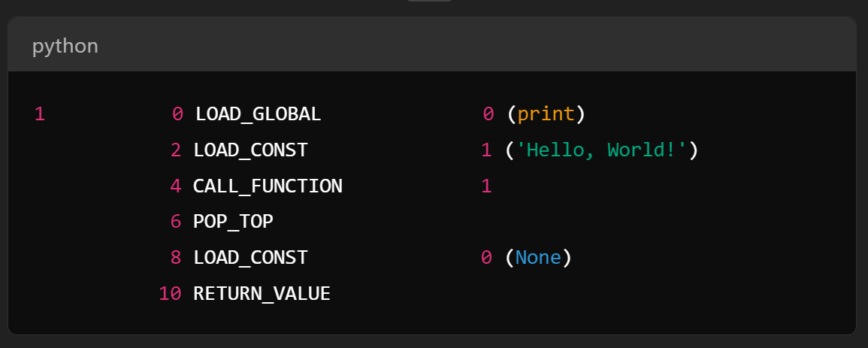Click the RETURN_VALUE instruction
Screen dimensions: 868x348
coord(262,293)
